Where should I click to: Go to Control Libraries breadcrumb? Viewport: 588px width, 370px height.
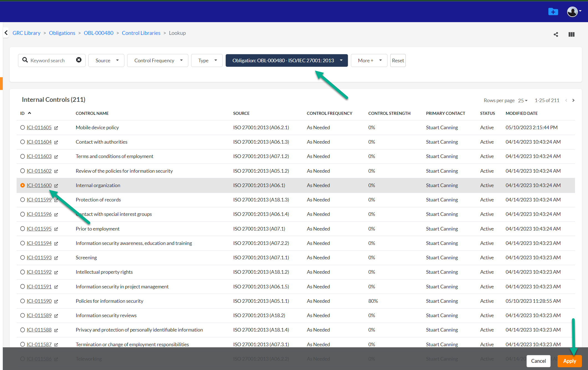(x=141, y=33)
